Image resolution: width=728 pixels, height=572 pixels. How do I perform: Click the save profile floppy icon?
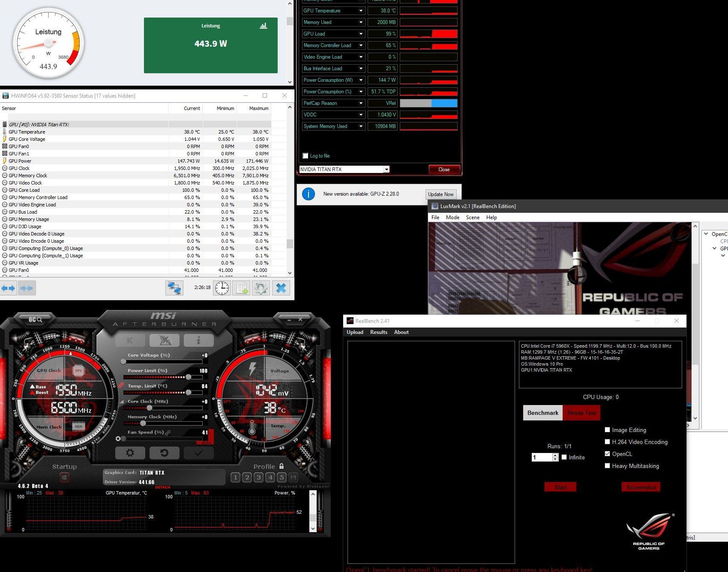click(x=294, y=477)
